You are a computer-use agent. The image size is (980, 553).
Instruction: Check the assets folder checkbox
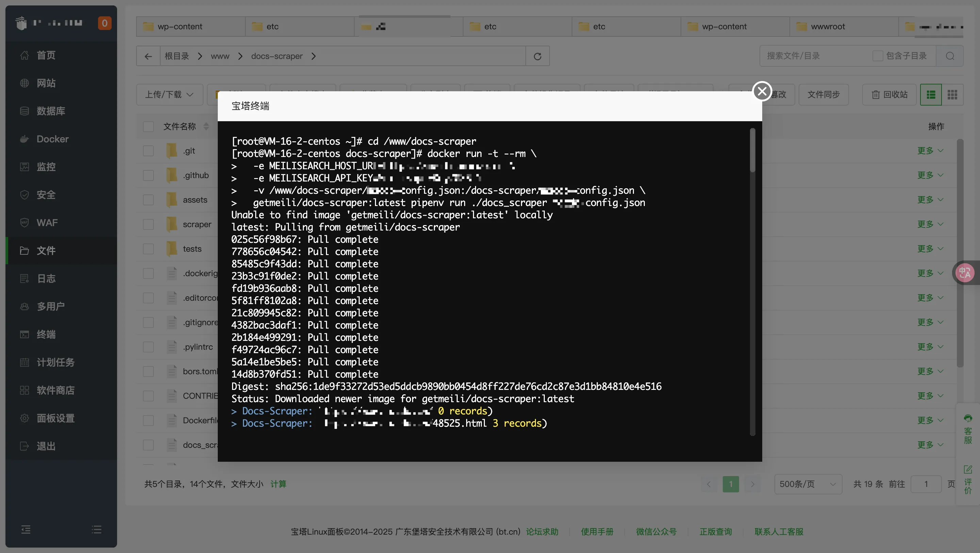(148, 200)
